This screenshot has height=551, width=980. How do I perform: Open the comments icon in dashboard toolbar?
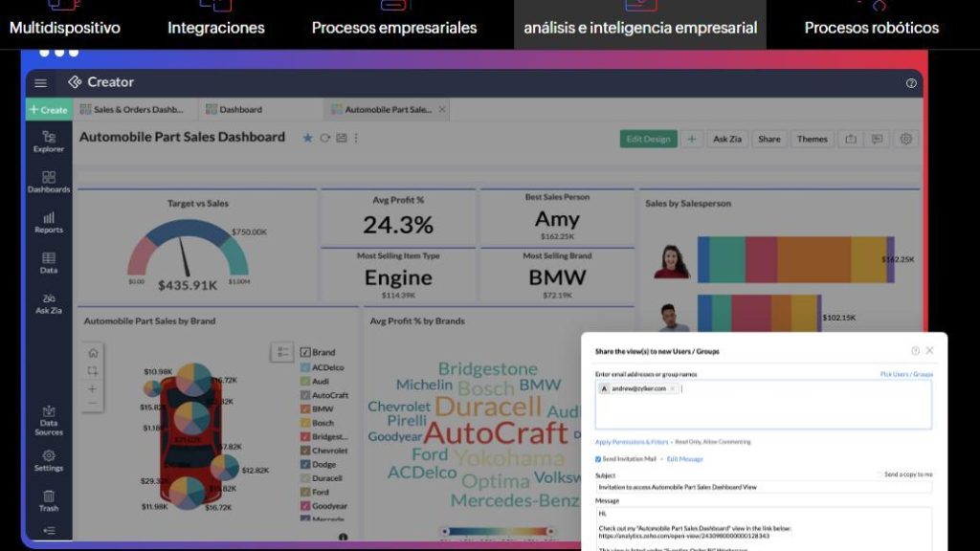(877, 139)
